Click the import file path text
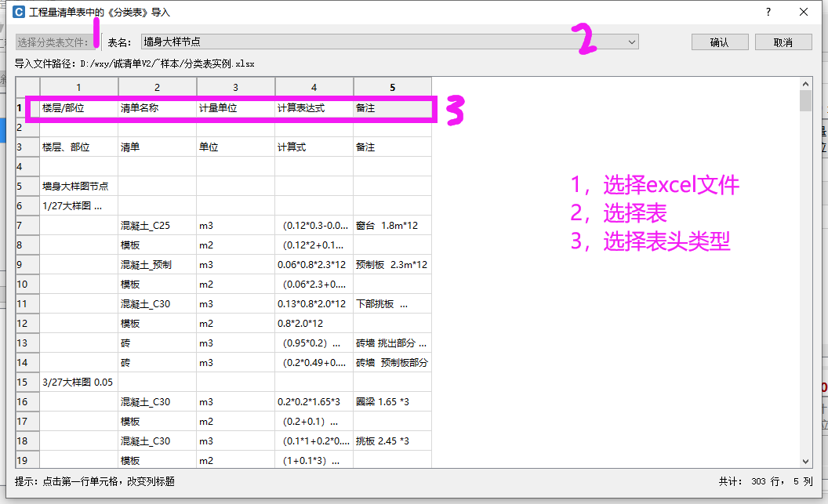 click(x=135, y=63)
